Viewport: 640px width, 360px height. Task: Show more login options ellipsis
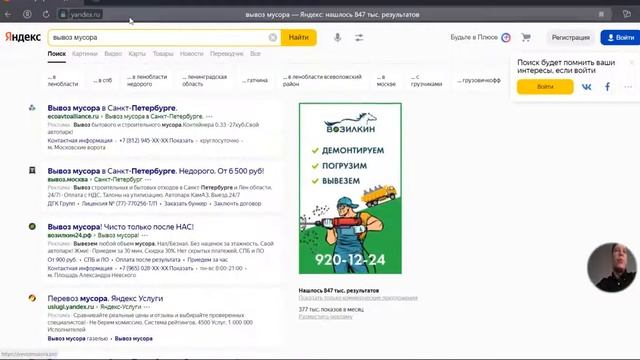pyautogui.click(x=628, y=87)
